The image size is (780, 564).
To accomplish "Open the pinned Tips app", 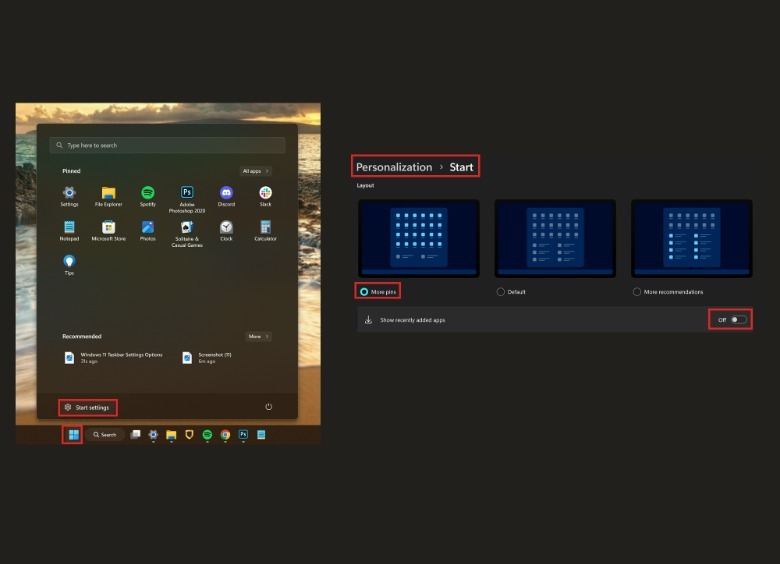I will click(69, 262).
